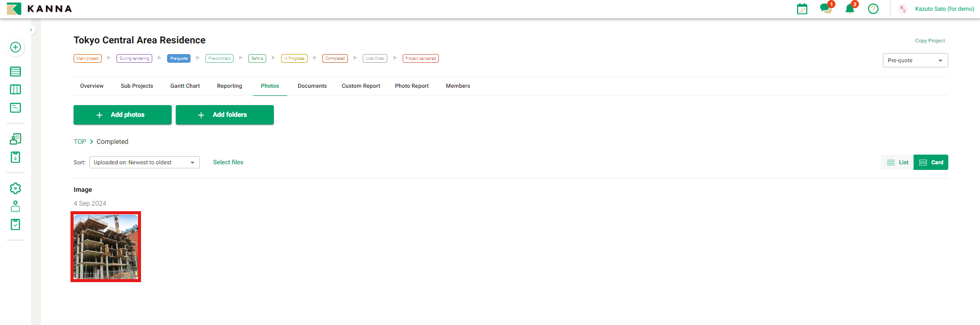Expand the collapsed left sidebar
Screen dimensions: 980x325
click(x=31, y=30)
